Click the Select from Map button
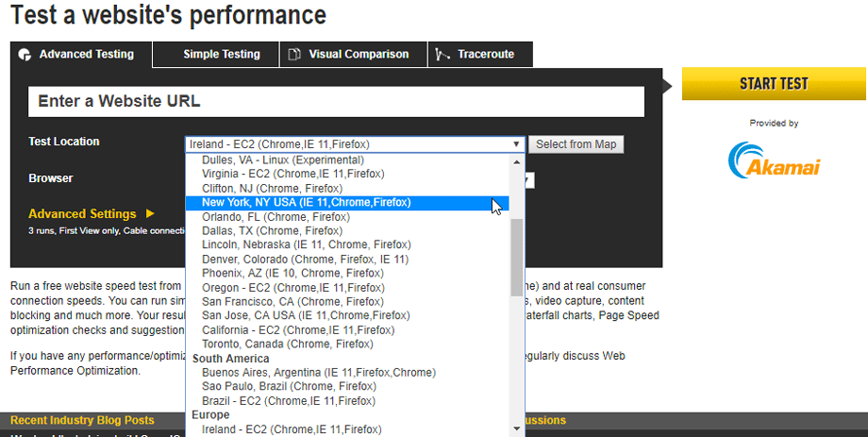 pyautogui.click(x=576, y=144)
